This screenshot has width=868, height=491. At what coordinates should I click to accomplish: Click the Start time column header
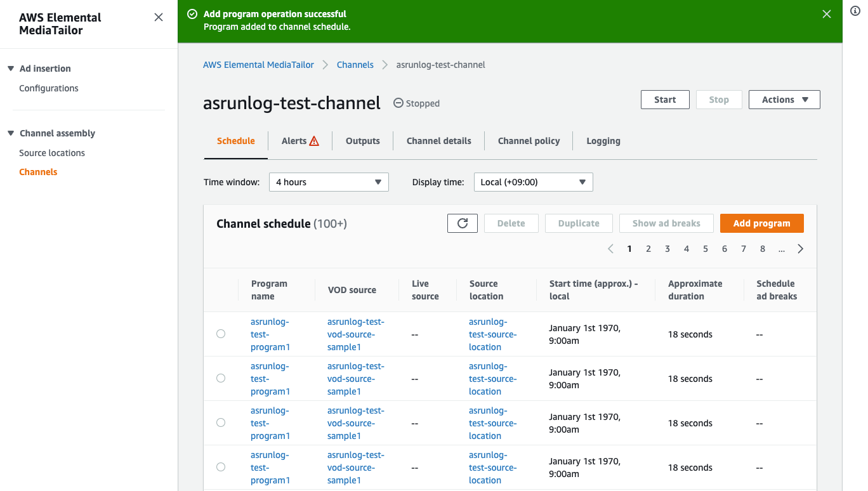point(594,290)
